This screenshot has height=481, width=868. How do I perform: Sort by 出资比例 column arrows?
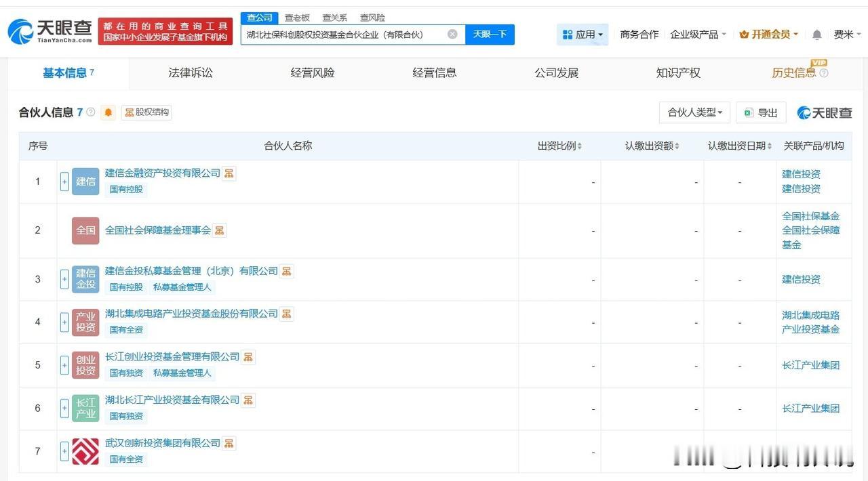579,146
